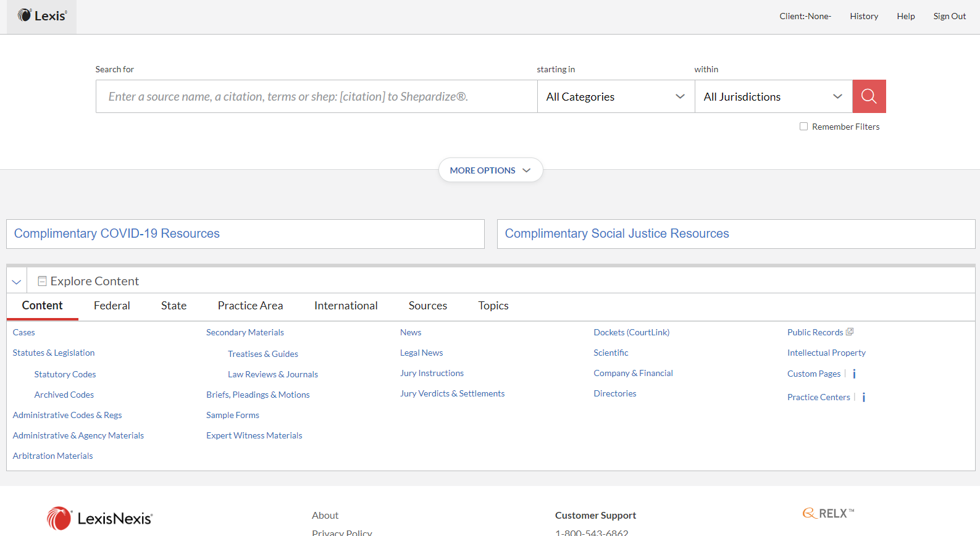Open Law Reviews & Journals

[x=273, y=374]
